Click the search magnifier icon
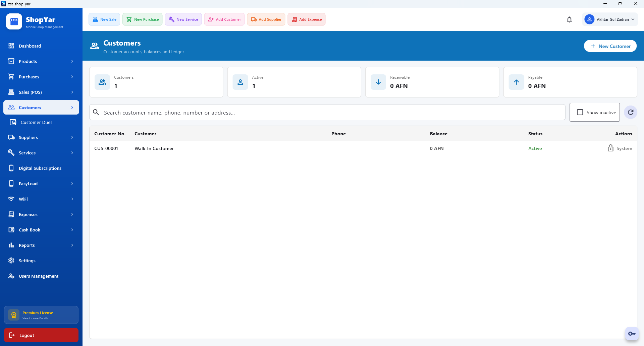The width and height of the screenshot is (644, 346). [x=96, y=112]
